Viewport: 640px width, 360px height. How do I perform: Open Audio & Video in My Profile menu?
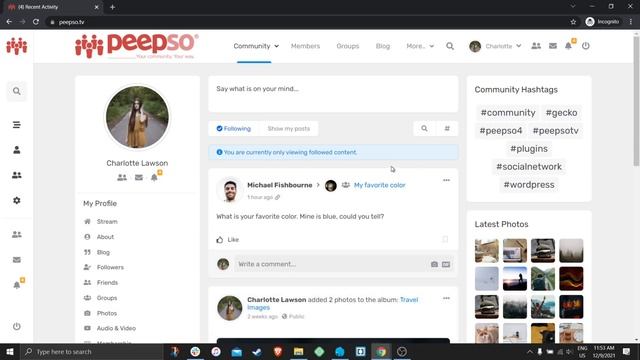[116, 328]
